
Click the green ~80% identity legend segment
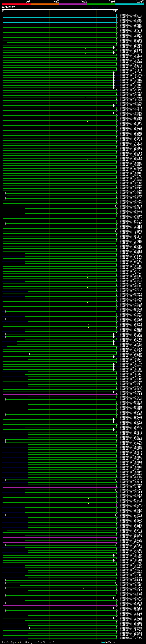101,4
